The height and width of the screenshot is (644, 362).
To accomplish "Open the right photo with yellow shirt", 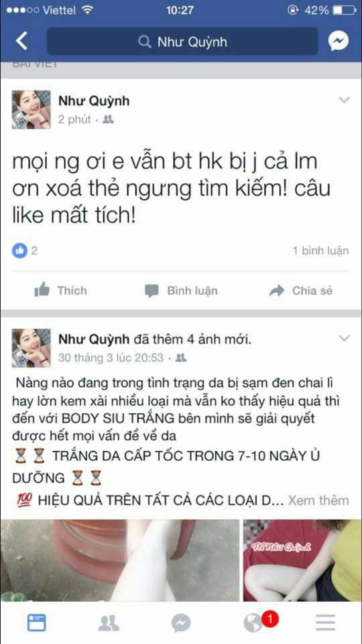I will [302, 560].
